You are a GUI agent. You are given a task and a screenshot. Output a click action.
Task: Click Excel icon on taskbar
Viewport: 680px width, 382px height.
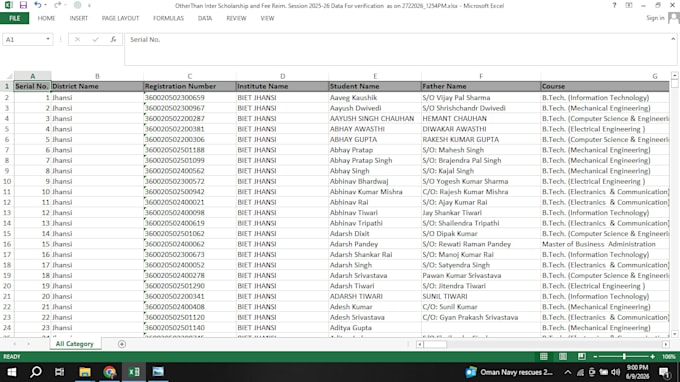click(134, 372)
